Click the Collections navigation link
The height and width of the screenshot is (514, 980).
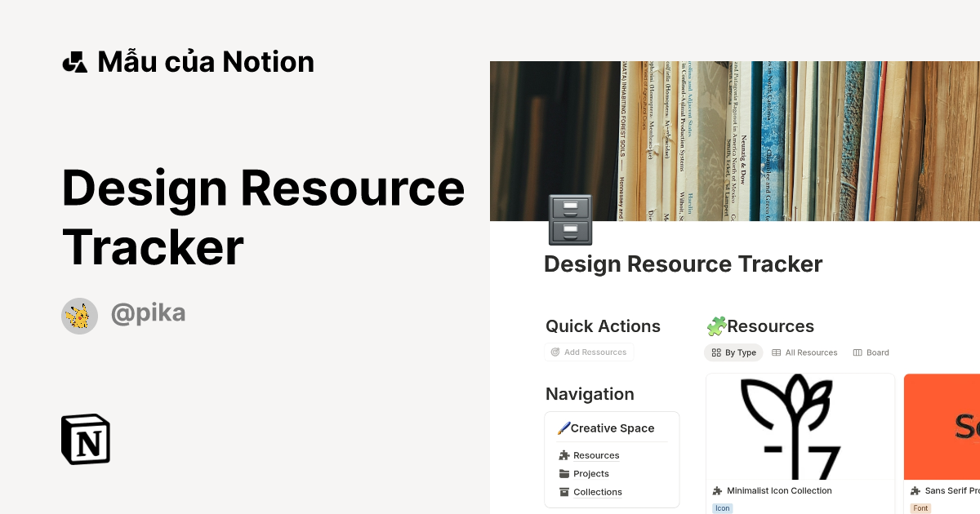[x=599, y=492]
